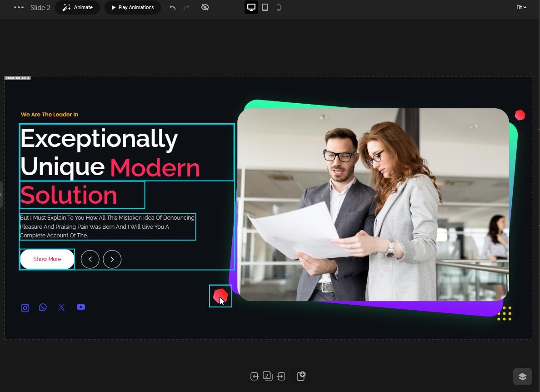Viewport: 540px width, 392px height.
Task: Go to next slide icon in bottom bar
Action: (281, 376)
